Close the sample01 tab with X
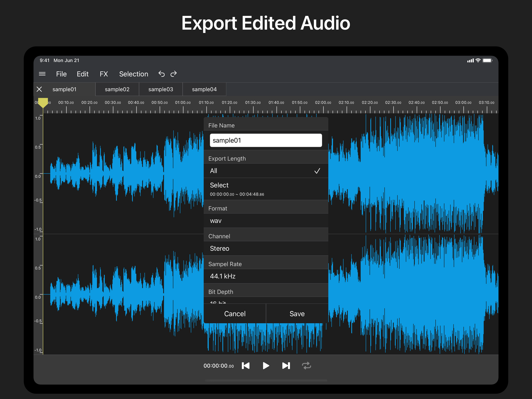532x399 pixels. [39, 89]
